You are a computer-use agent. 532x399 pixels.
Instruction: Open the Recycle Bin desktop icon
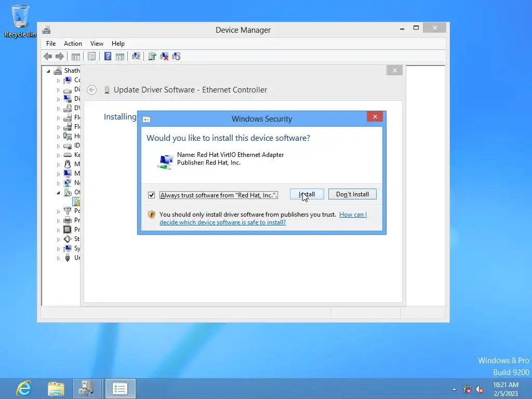(20, 20)
